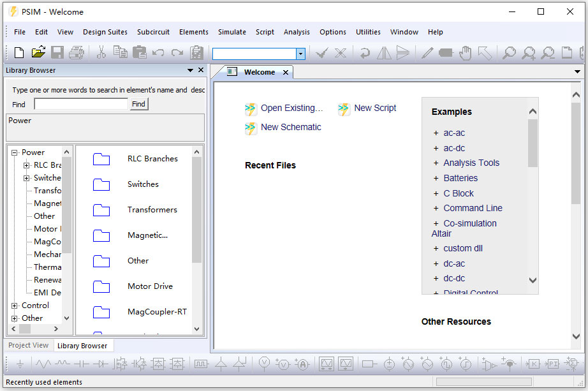The height and width of the screenshot is (391, 588).
Task: Click the Print icon in toolbar
Action: click(x=77, y=53)
